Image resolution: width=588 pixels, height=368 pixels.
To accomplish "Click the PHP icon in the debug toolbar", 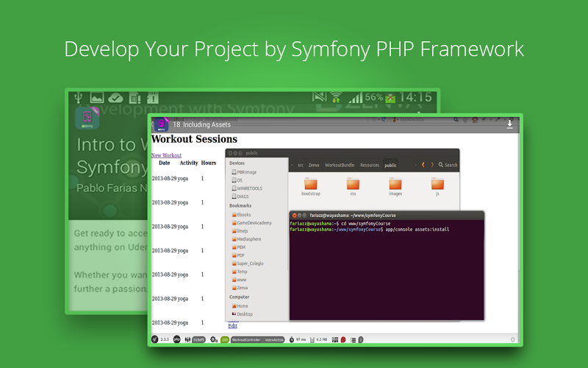I will coord(176,339).
